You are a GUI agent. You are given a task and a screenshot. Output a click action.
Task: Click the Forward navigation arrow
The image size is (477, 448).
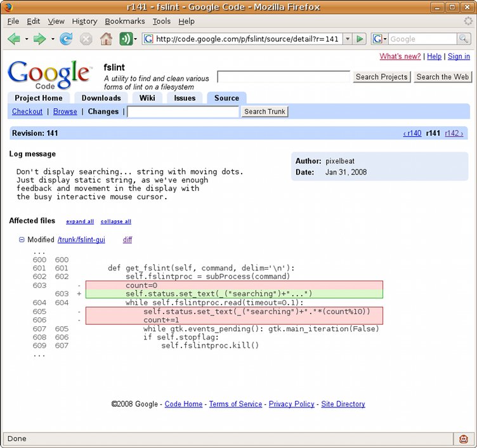point(40,39)
